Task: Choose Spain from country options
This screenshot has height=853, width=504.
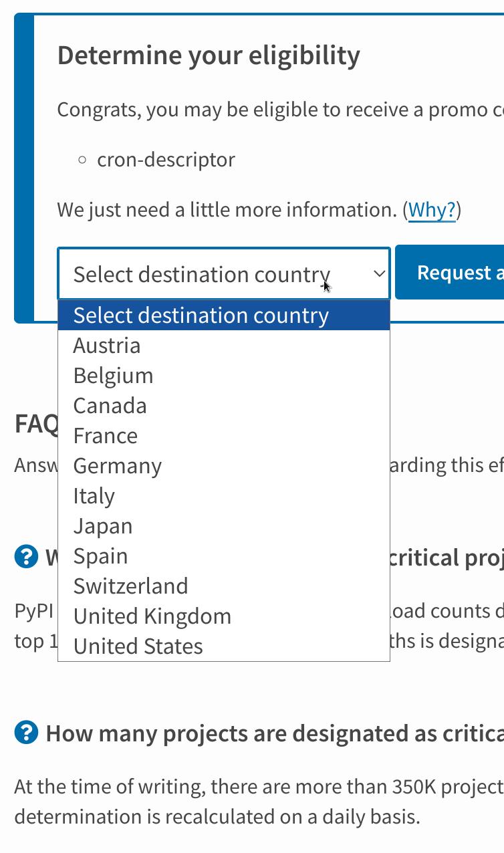Action: tap(224, 556)
